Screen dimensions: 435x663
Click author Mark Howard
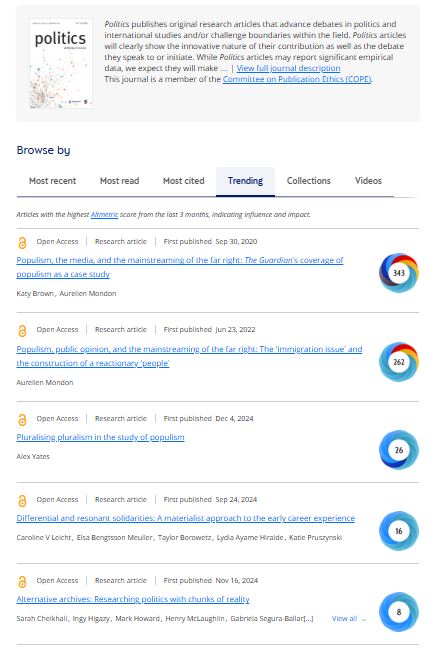pyautogui.click(x=137, y=619)
